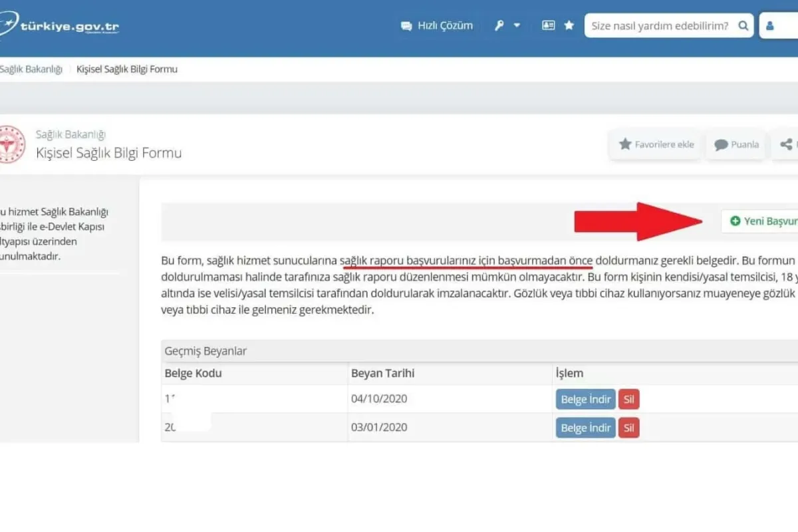
Task: Delete the 03/01/2020 declaration with Sil
Action: pos(629,428)
